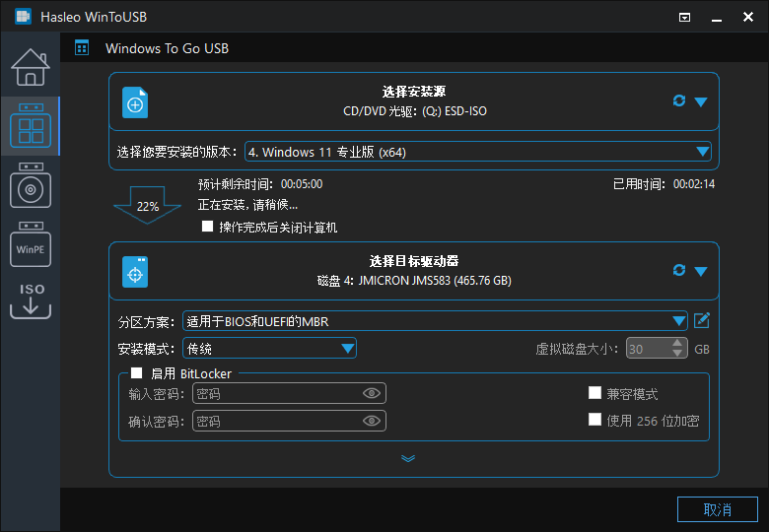Open the ISO download sidebar icon

point(31,300)
